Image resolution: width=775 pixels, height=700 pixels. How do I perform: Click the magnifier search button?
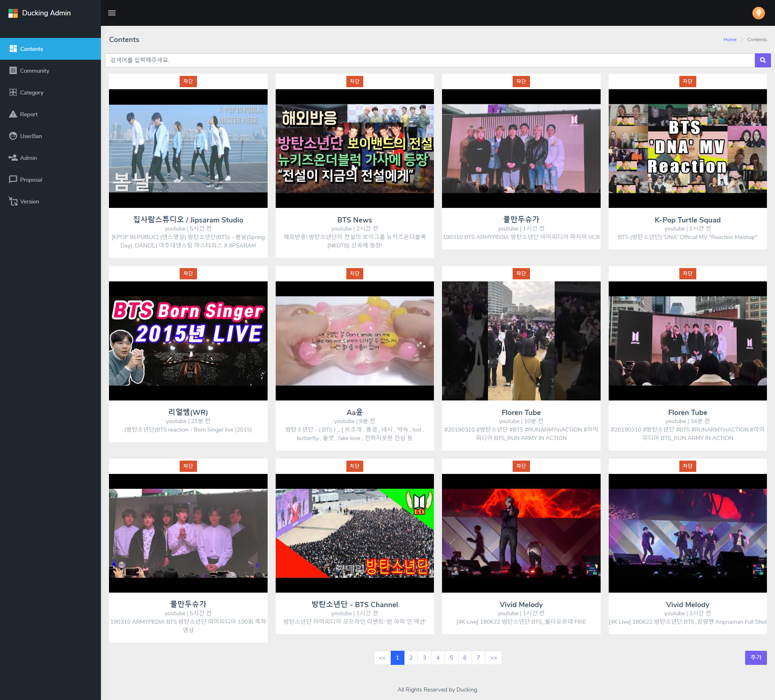coord(762,60)
